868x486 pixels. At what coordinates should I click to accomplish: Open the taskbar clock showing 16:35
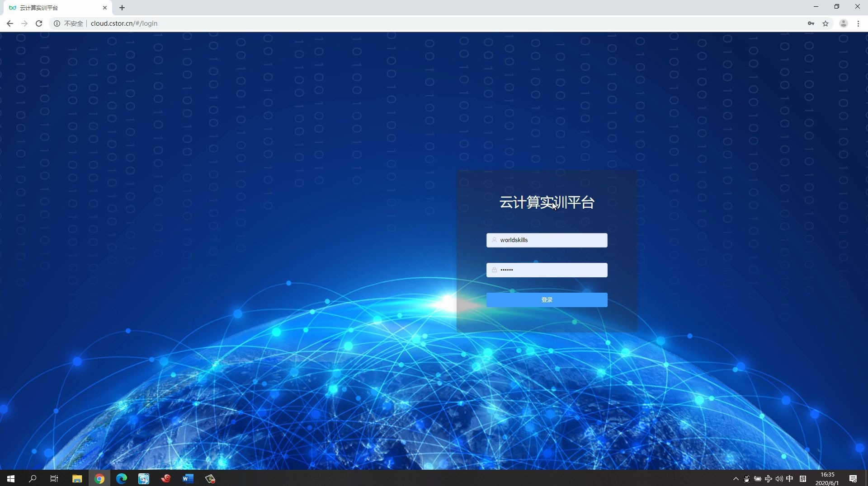[x=827, y=479]
